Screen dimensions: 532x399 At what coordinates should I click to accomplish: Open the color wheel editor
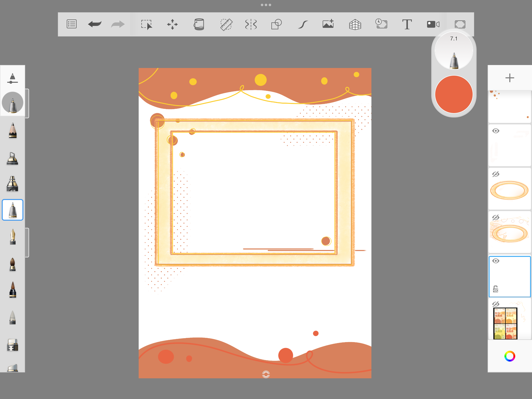pyautogui.click(x=510, y=356)
